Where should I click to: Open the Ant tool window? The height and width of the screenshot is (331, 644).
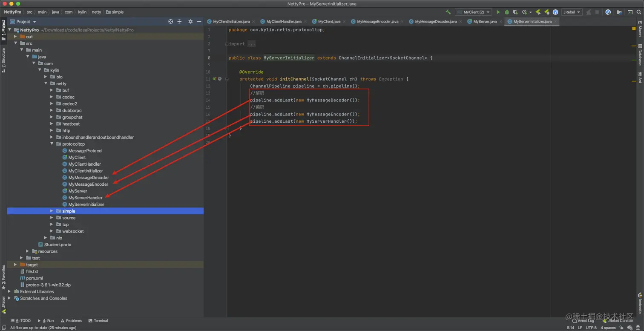tap(640, 78)
